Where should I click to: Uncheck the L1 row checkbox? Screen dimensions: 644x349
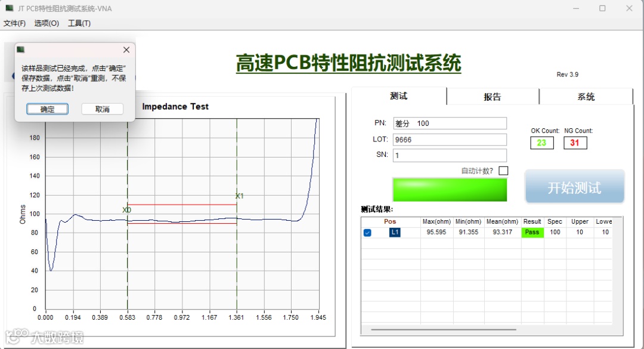tap(367, 233)
